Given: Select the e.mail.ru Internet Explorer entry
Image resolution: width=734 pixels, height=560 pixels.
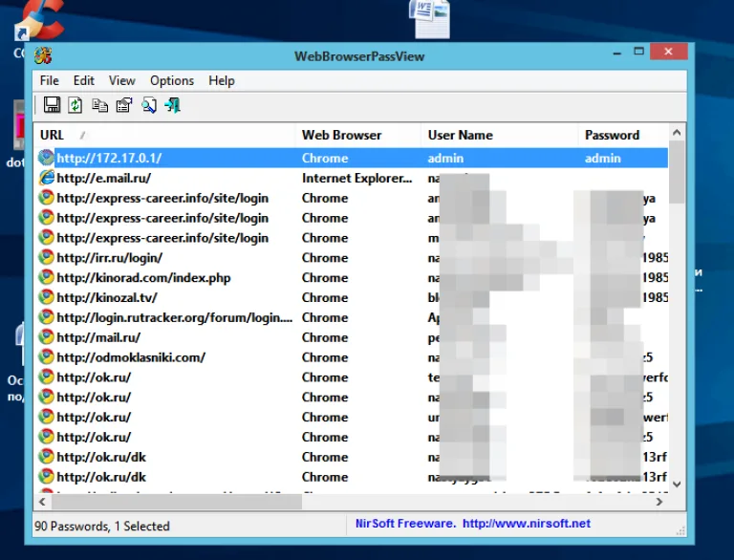Looking at the screenshot, I should coord(353,178).
